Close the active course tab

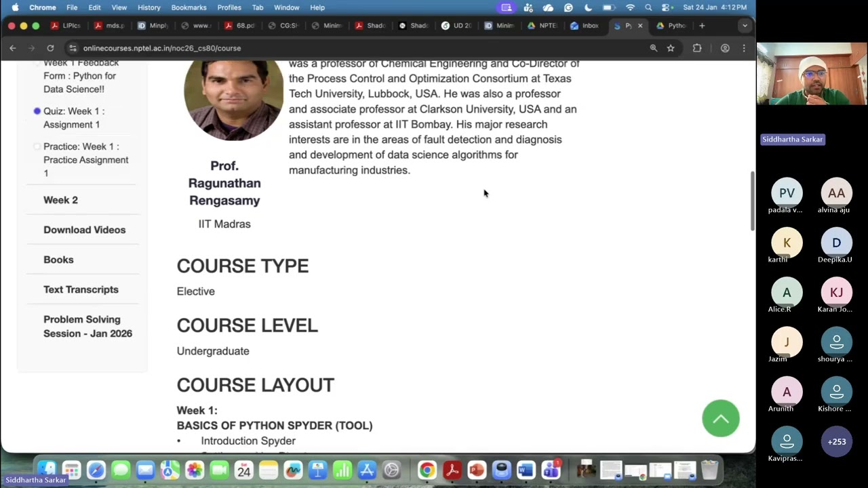(x=639, y=26)
